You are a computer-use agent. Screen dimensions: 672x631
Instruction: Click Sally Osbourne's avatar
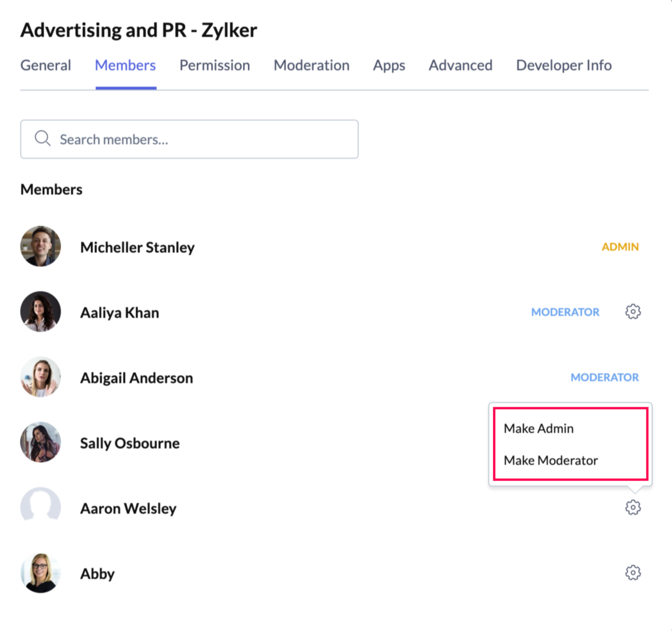[x=41, y=442]
